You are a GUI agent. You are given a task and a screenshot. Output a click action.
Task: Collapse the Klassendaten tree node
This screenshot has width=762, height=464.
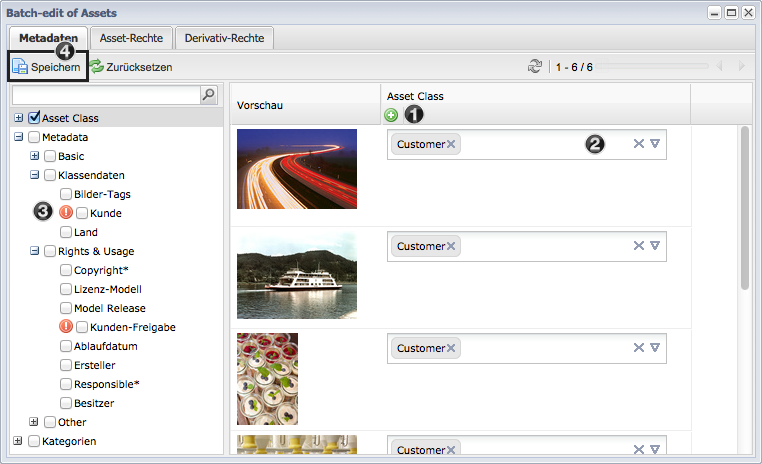click(x=35, y=174)
